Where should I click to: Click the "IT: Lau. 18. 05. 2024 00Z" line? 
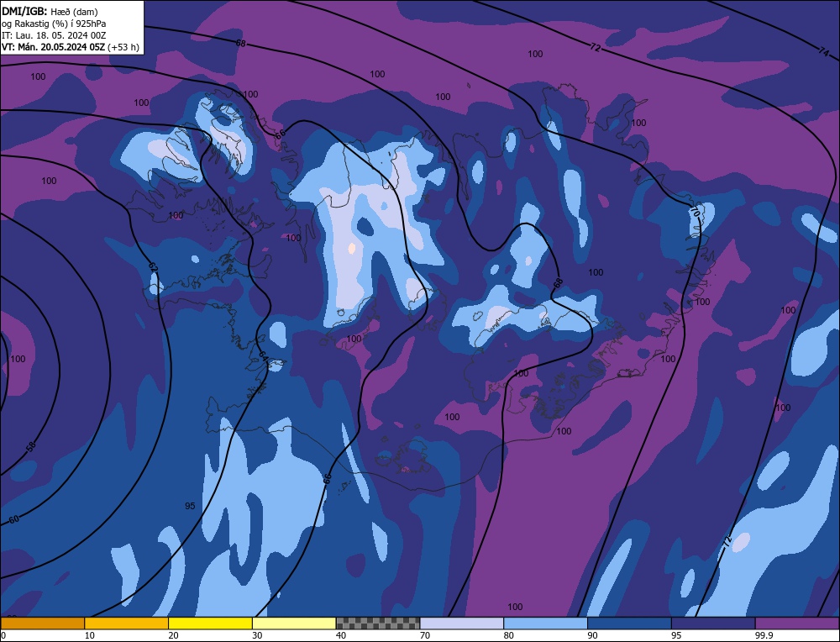point(54,35)
